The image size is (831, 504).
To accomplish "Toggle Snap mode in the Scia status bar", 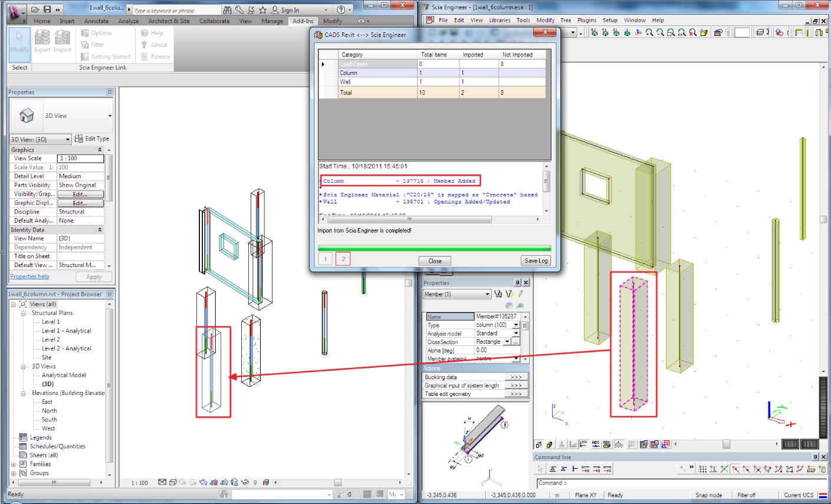I will click(x=709, y=495).
